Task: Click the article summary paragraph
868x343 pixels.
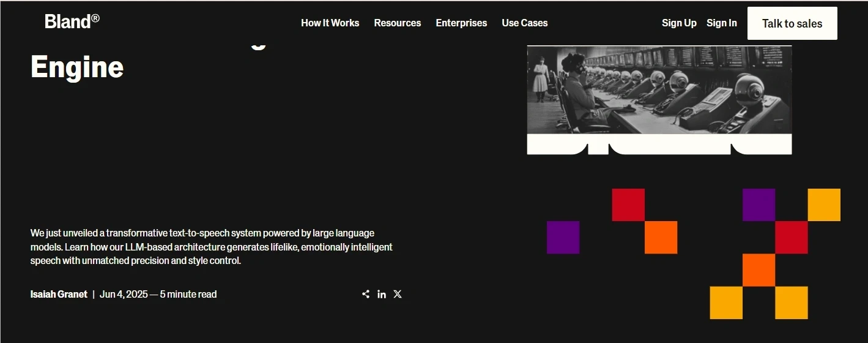Action: 211,247
